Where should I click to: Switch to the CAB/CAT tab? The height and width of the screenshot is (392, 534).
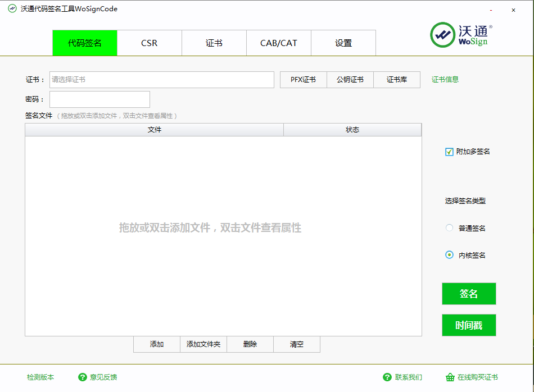[x=279, y=43]
